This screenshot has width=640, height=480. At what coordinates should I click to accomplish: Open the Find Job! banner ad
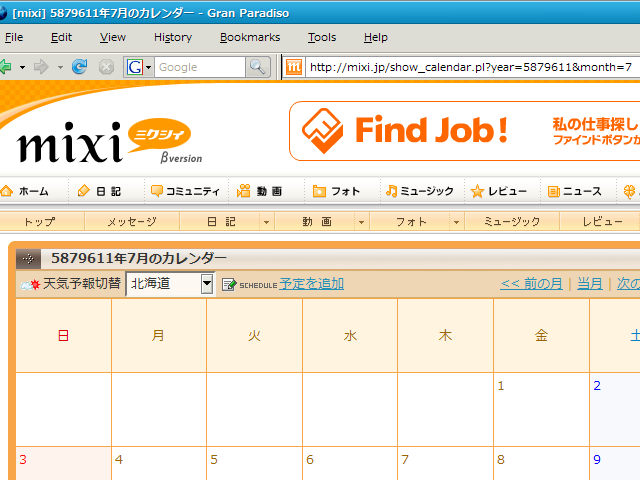(x=464, y=131)
